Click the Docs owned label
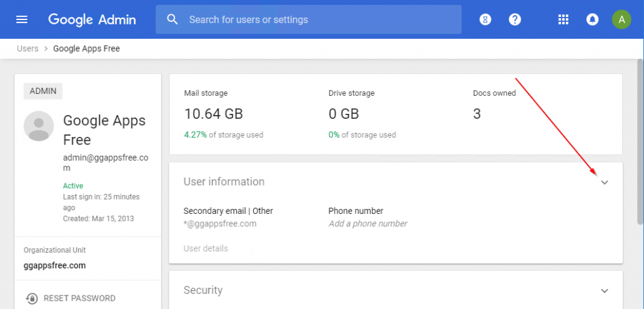Viewport: 644px width, 309px height. pos(495,93)
